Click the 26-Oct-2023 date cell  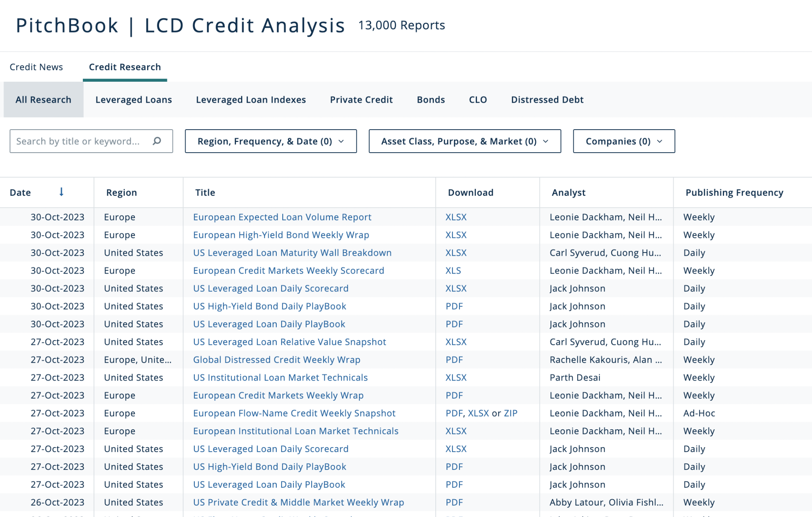click(57, 503)
